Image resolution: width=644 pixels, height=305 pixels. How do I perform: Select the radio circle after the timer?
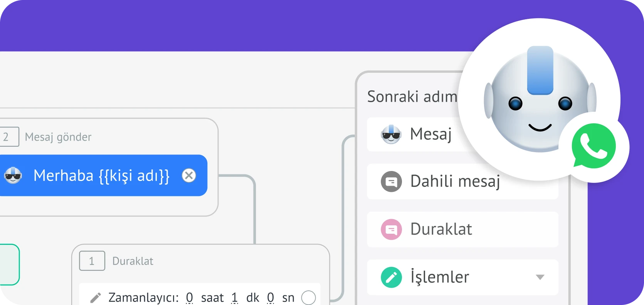pyautogui.click(x=308, y=298)
